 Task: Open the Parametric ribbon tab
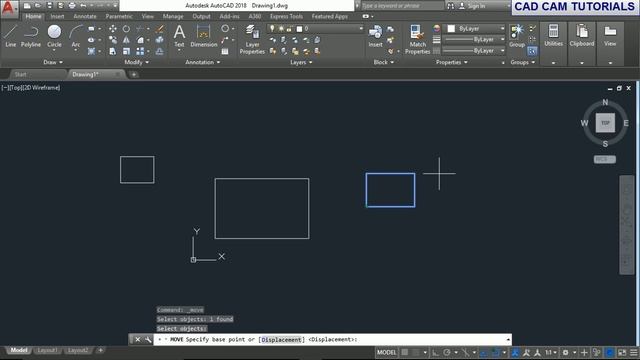point(119,16)
